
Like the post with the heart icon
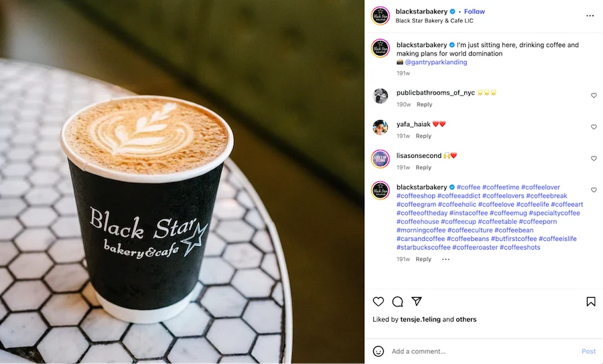pyautogui.click(x=379, y=302)
